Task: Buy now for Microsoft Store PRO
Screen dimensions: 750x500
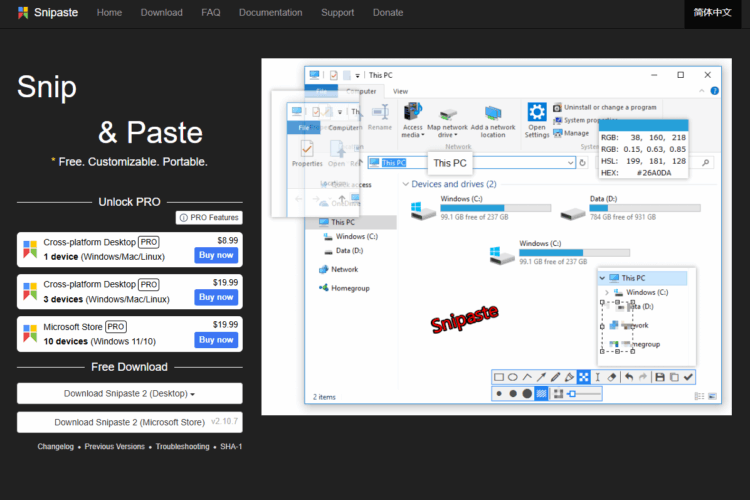Action: click(216, 340)
